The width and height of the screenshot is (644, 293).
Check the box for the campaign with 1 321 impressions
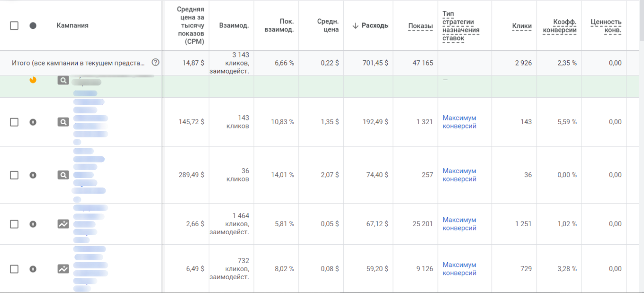[x=14, y=122]
